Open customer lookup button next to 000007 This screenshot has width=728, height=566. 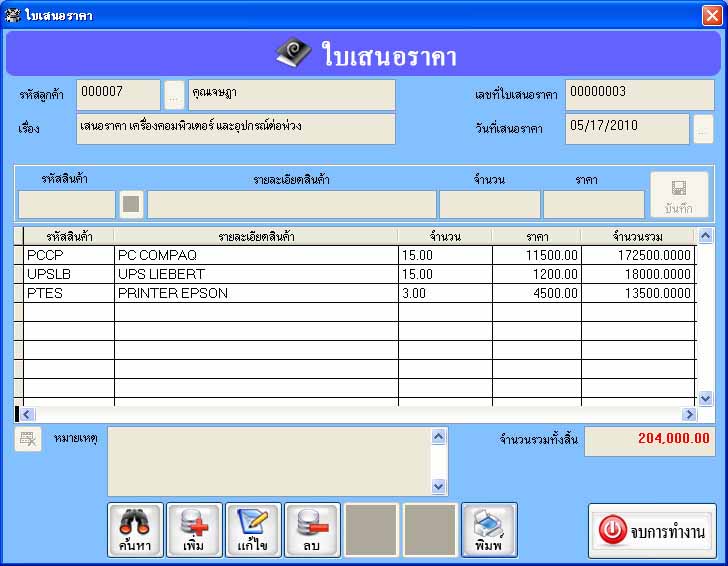click(174, 95)
